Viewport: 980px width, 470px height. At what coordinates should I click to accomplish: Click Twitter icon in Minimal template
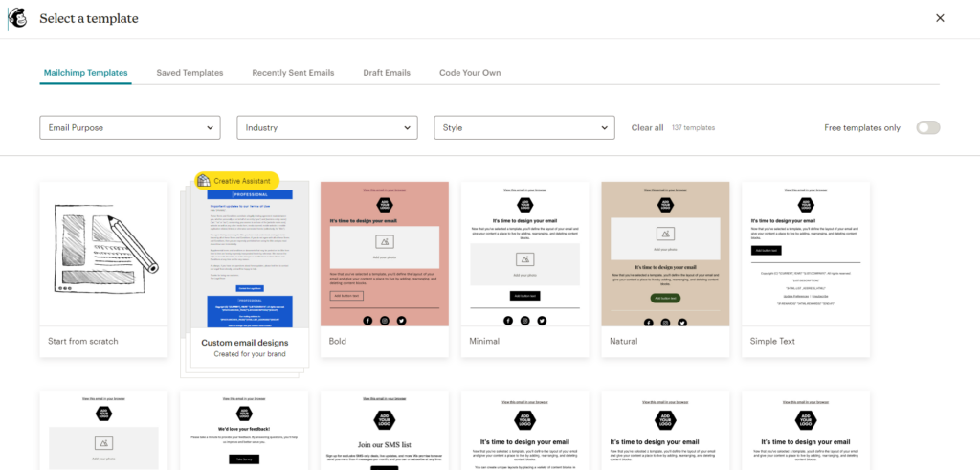(x=542, y=320)
